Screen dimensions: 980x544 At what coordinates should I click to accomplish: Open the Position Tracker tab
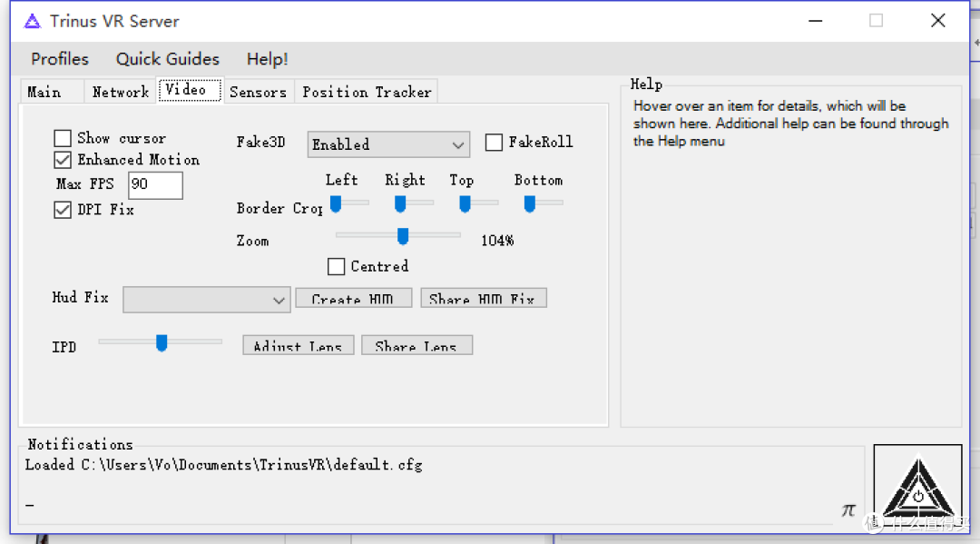pyautogui.click(x=367, y=93)
